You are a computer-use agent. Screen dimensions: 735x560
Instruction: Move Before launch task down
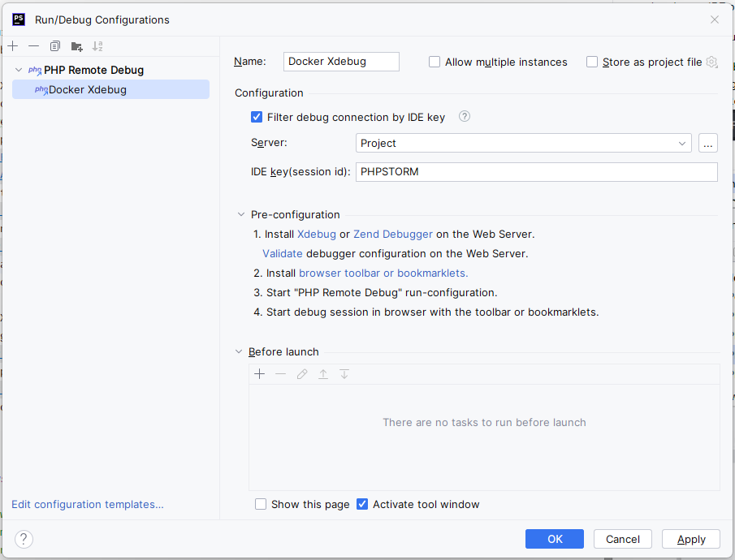(x=344, y=374)
